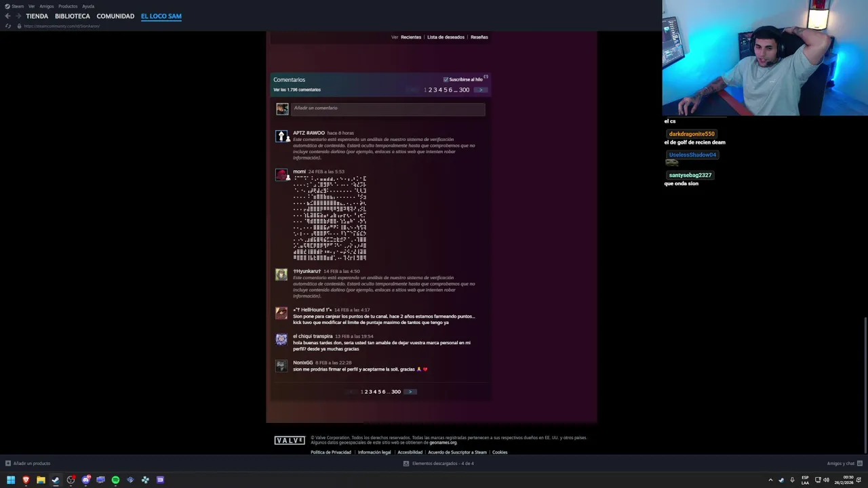Open APTZ #AWOO's profile name link

309,133
